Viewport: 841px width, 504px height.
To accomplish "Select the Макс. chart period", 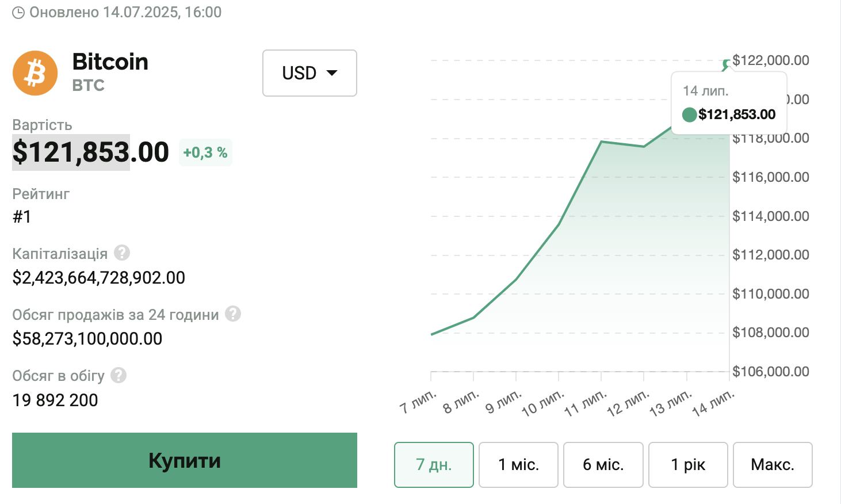I will tap(773, 464).
